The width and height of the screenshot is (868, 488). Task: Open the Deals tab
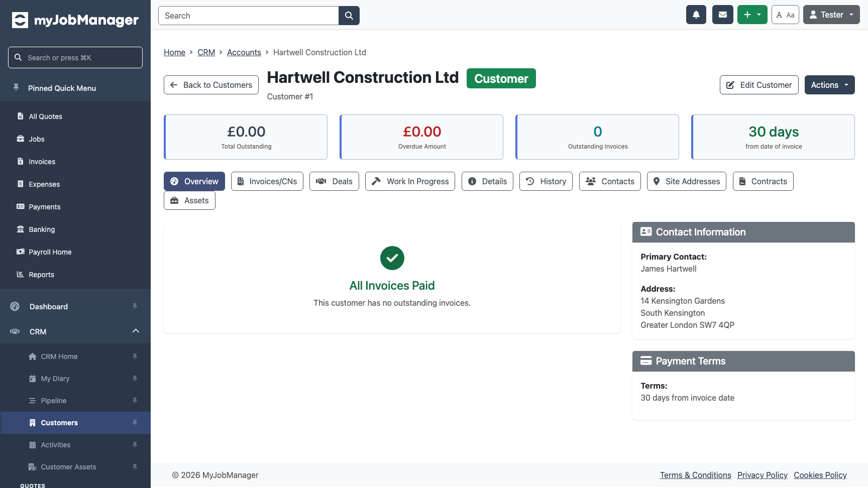coord(334,181)
